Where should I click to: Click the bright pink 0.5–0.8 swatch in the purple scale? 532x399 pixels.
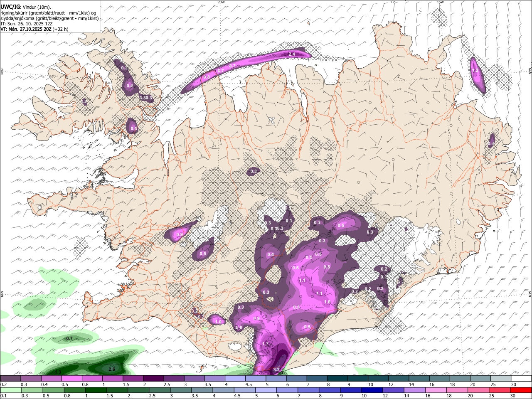[71, 379]
